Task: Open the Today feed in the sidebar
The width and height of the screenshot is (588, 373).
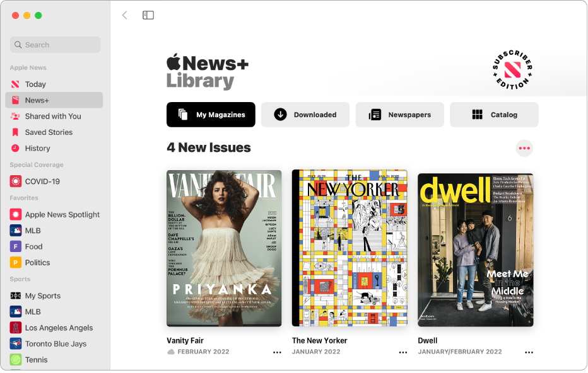Action: 35,84
